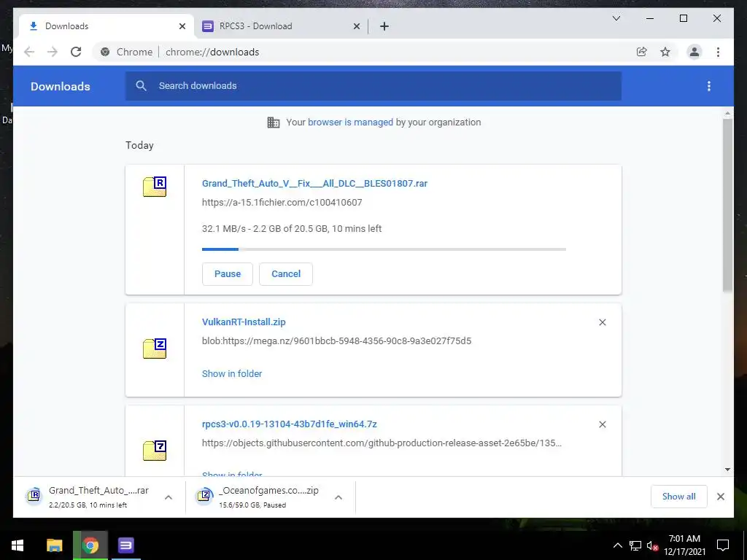
Task: Open the tab search dropdown arrow
Action: pos(616,18)
